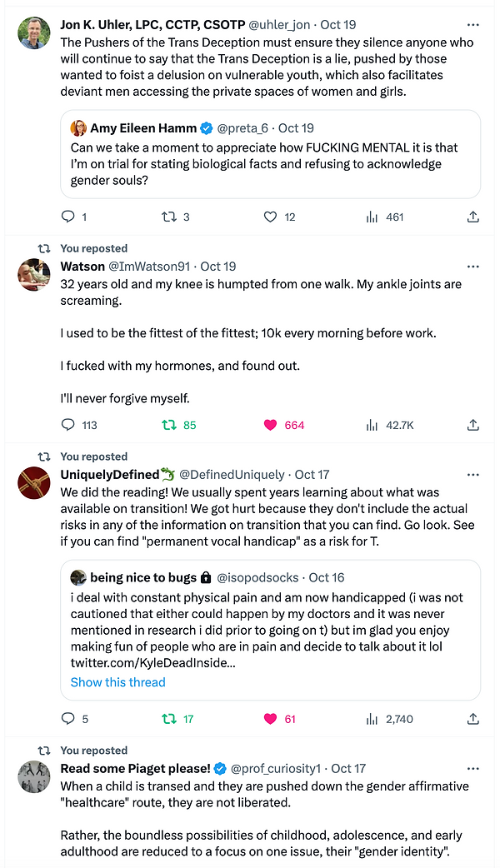Show the thread from being nice to bugs
Screen dimensions: 500x868
117,682
